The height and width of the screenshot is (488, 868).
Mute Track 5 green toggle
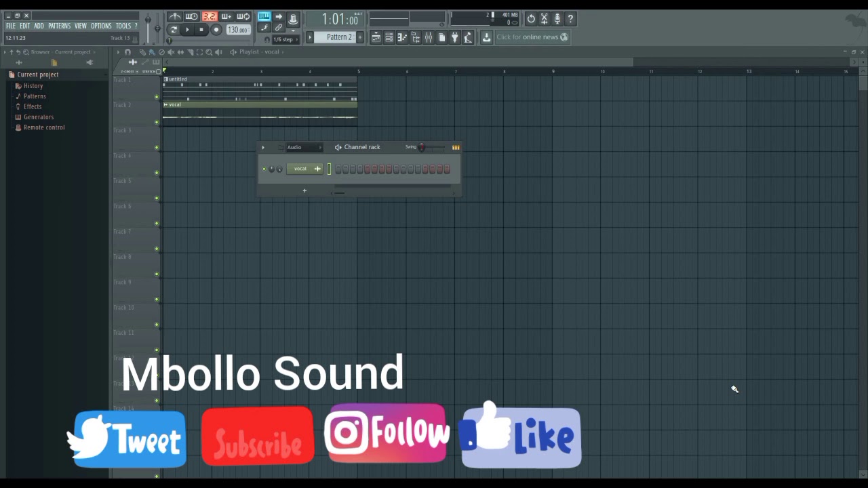[157, 198]
